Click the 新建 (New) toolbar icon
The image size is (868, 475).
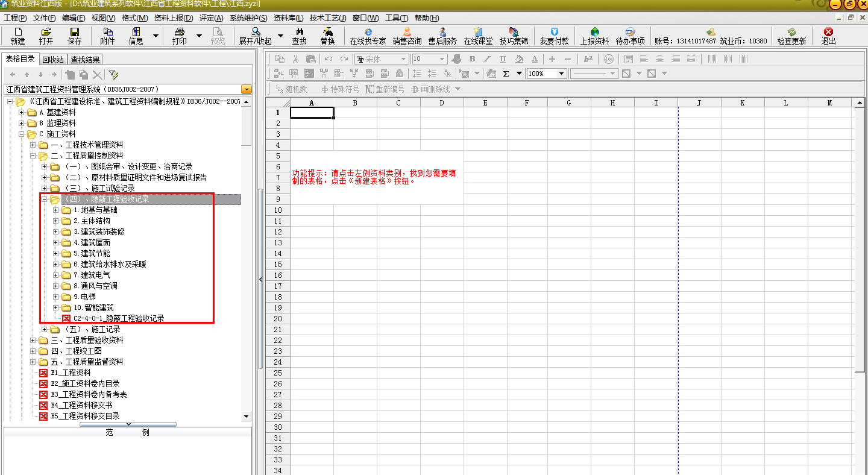click(x=17, y=36)
